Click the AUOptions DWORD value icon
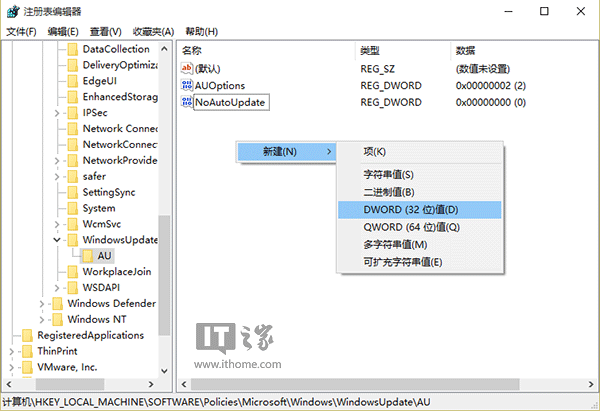The height and width of the screenshot is (411, 600). click(x=187, y=85)
